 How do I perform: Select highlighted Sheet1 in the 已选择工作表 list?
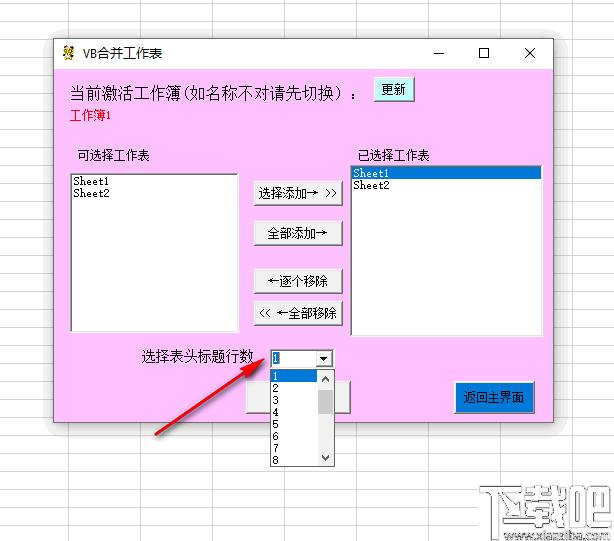446,173
